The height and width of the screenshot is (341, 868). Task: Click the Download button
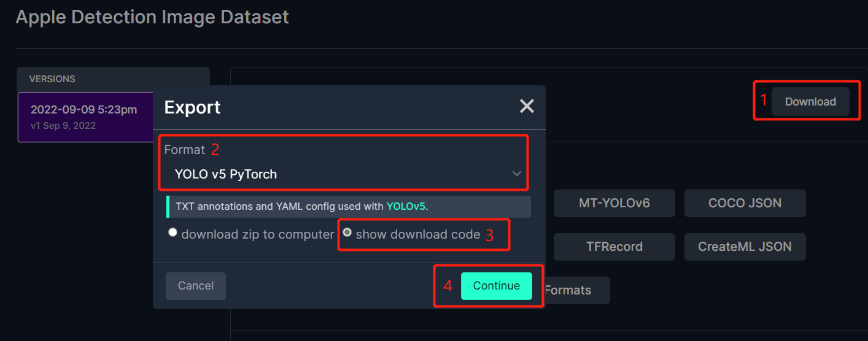point(810,102)
